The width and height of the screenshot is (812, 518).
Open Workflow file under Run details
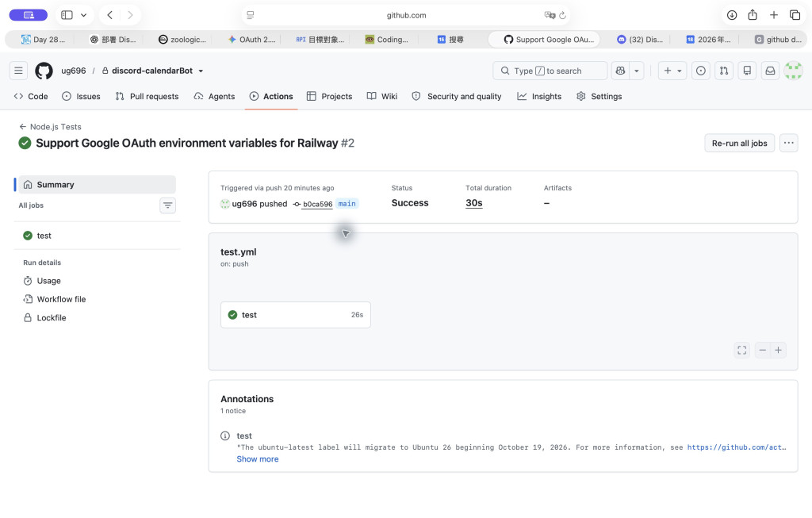(x=55, y=299)
